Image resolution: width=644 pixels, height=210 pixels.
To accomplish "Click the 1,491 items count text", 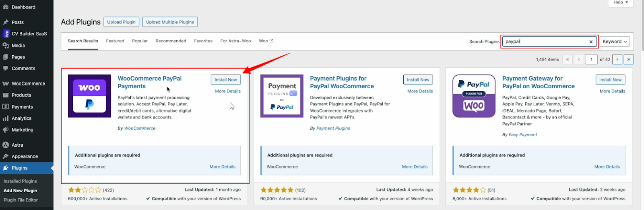I will [x=547, y=60].
